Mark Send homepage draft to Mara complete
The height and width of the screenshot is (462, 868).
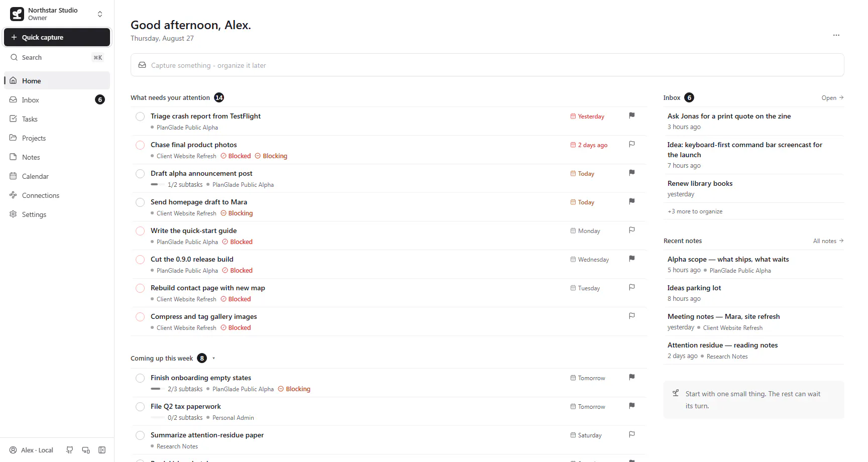140,202
